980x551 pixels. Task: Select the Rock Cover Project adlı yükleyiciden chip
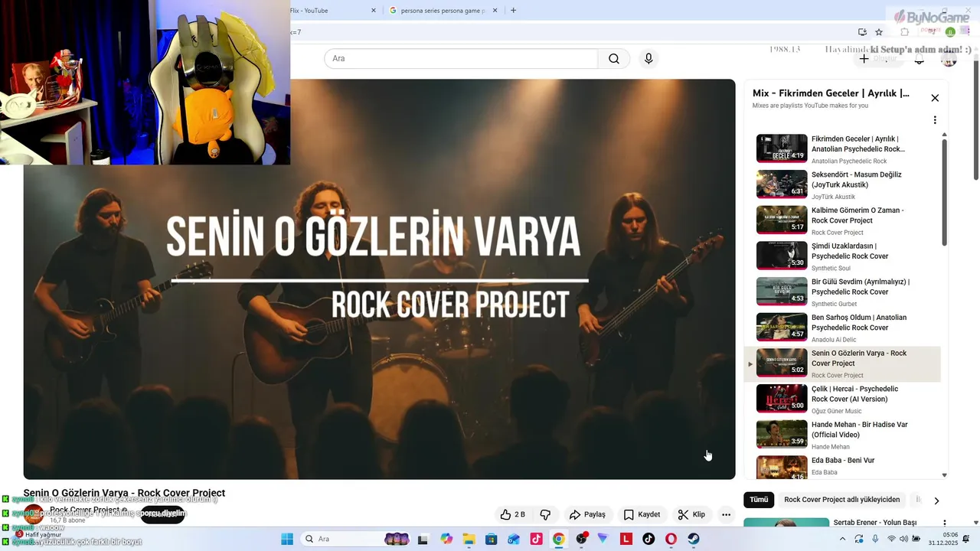coord(842,500)
